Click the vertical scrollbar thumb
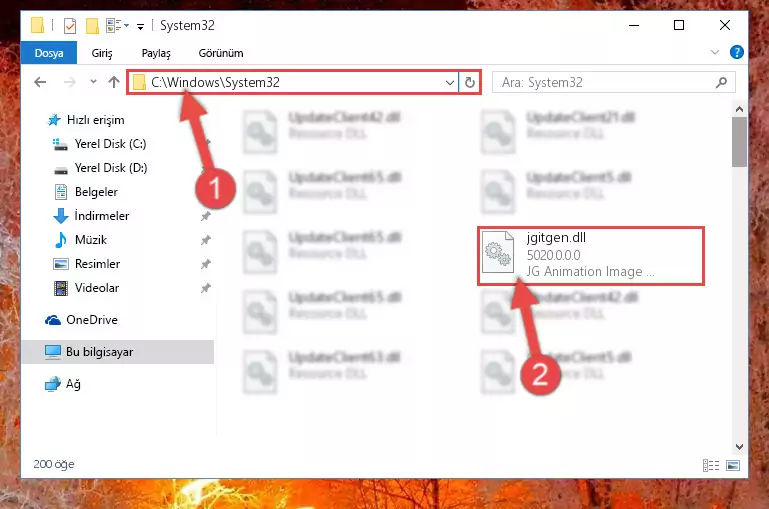This screenshot has width=769, height=509. click(739, 142)
